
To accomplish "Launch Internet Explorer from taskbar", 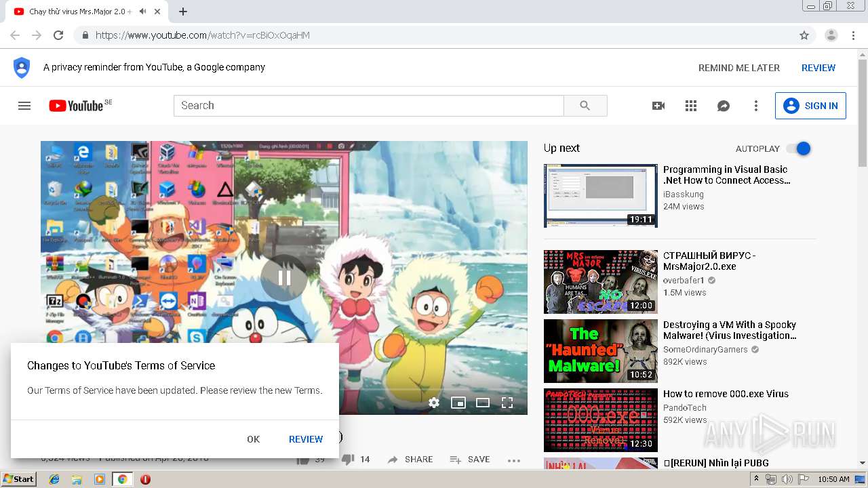I will 54,479.
